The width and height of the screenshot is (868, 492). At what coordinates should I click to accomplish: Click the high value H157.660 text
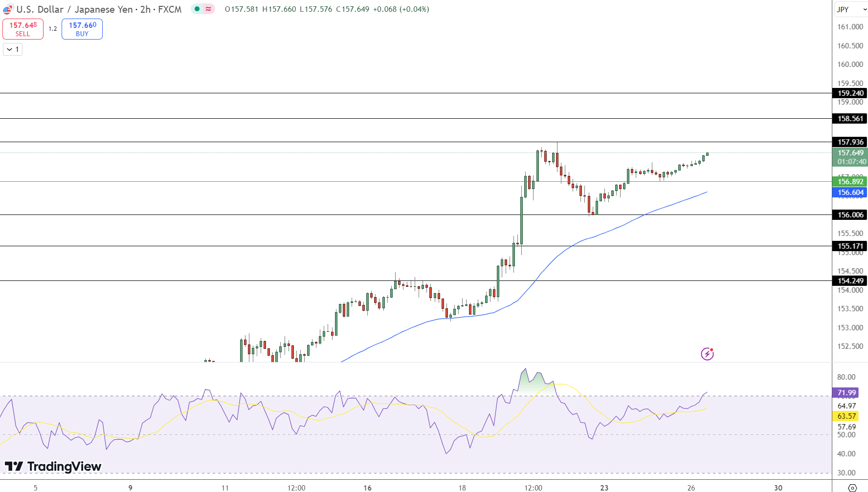click(279, 9)
